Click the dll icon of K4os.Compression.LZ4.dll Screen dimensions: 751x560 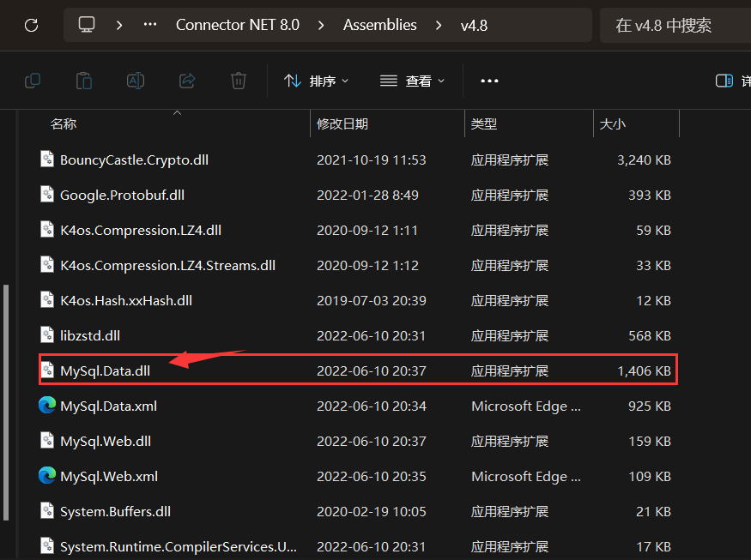[x=47, y=229]
